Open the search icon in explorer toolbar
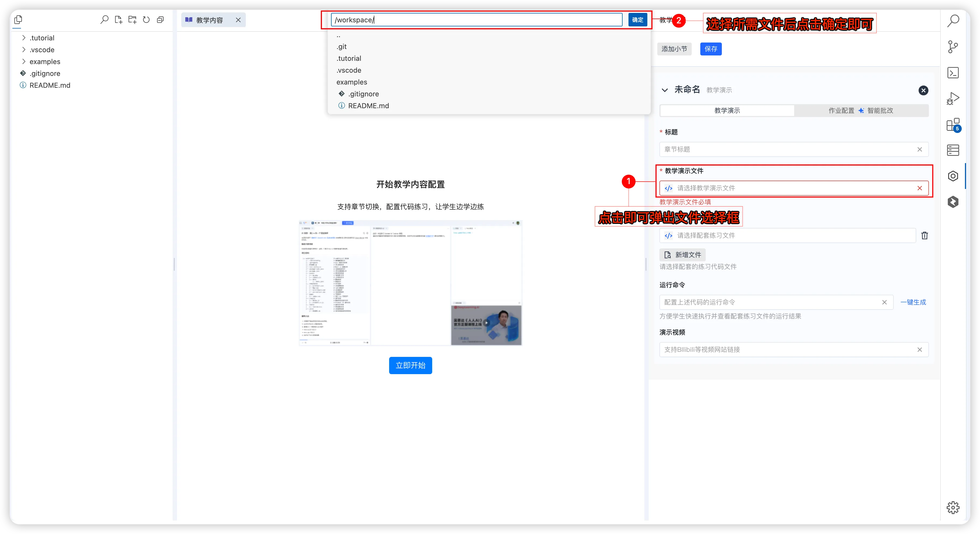This screenshot has height=534, width=980. tap(104, 19)
